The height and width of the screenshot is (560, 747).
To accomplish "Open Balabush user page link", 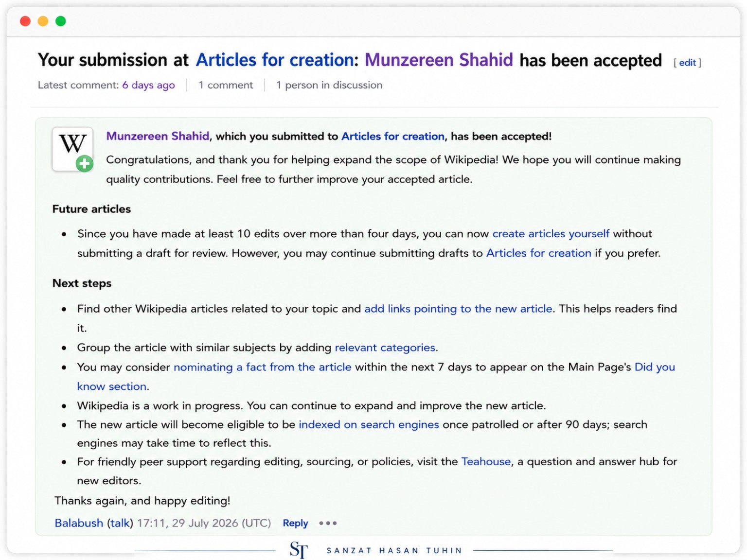I will coord(79,523).
